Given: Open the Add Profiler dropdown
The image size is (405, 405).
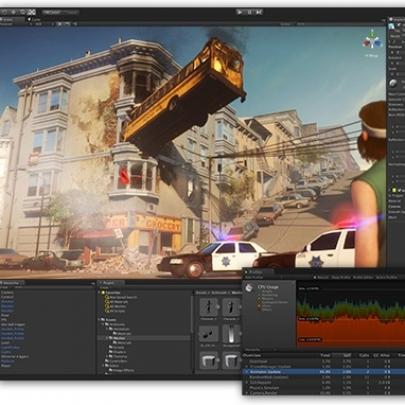Looking at the screenshot, I should [x=254, y=277].
